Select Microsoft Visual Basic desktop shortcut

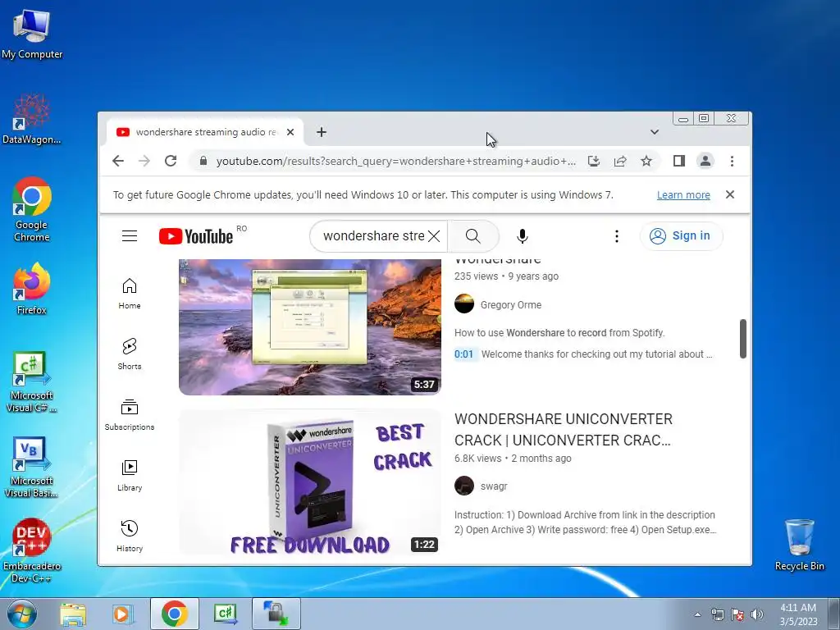(32, 467)
